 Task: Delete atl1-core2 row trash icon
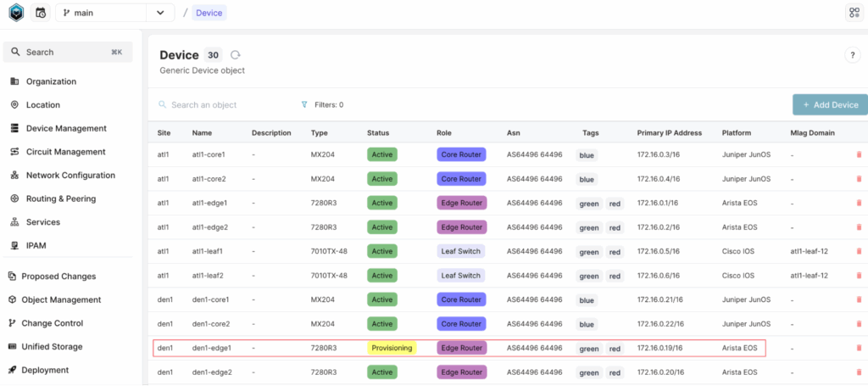coord(860,179)
